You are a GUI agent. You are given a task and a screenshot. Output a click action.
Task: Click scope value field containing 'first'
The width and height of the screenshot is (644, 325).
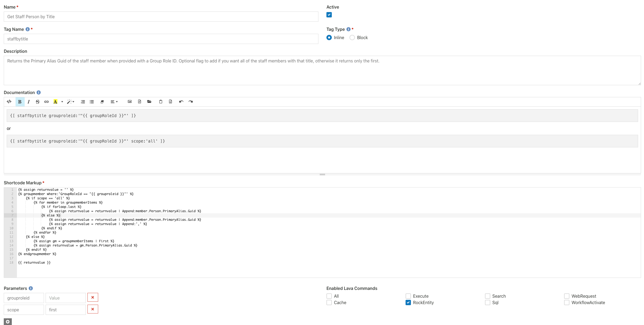pyautogui.click(x=66, y=310)
